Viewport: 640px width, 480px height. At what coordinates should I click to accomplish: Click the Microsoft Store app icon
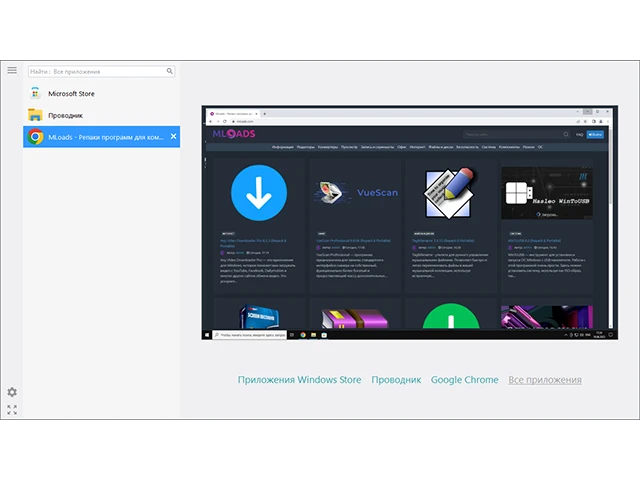[35, 93]
